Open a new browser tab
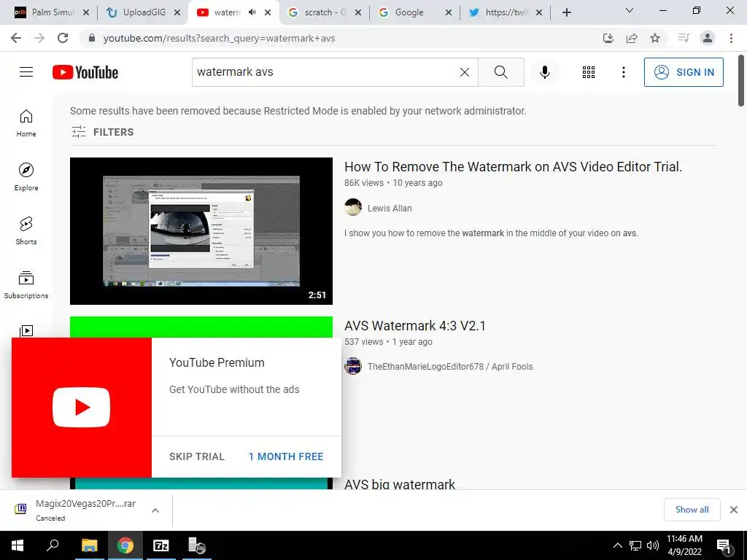Image resolution: width=747 pixels, height=560 pixels. click(566, 12)
